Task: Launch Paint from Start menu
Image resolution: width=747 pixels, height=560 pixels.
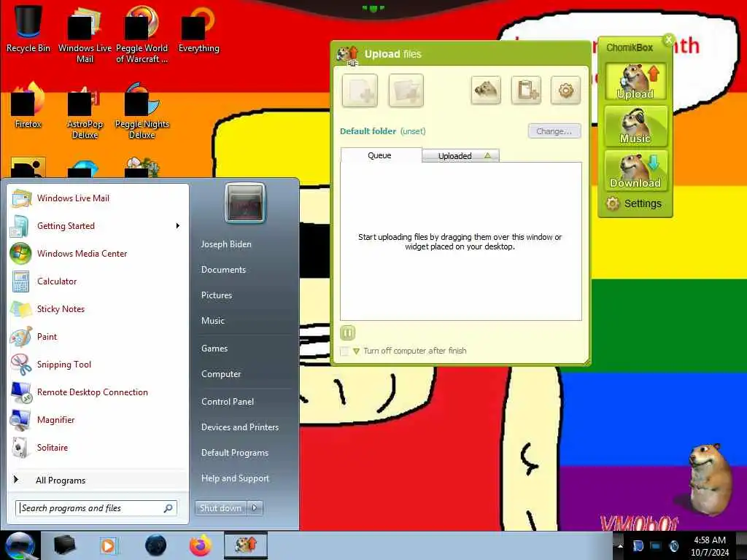Action: coord(98,337)
